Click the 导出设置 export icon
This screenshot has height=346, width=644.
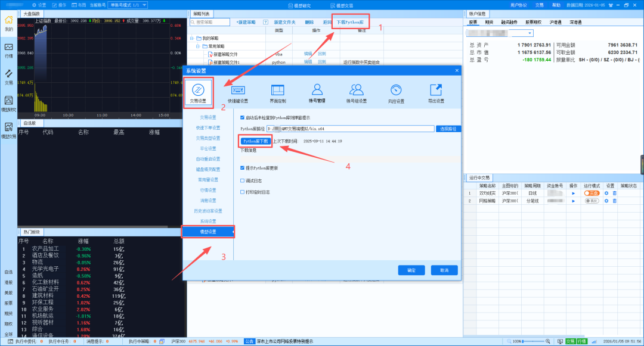pyautogui.click(x=436, y=92)
